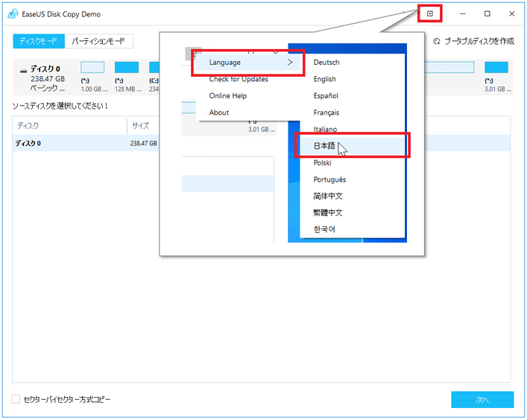This screenshot has height=420, width=527.
Task: Enable セクターバイセクター方式コピー checkbox
Action: [x=16, y=399]
